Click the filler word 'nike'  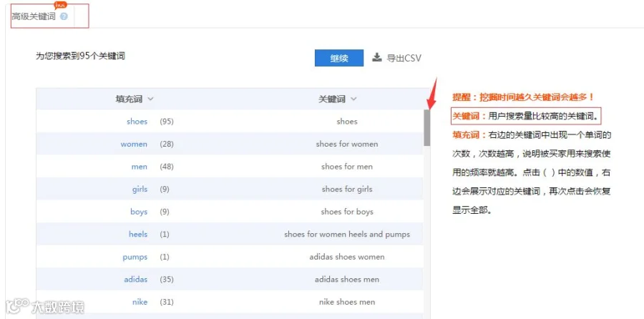(140, 302)
